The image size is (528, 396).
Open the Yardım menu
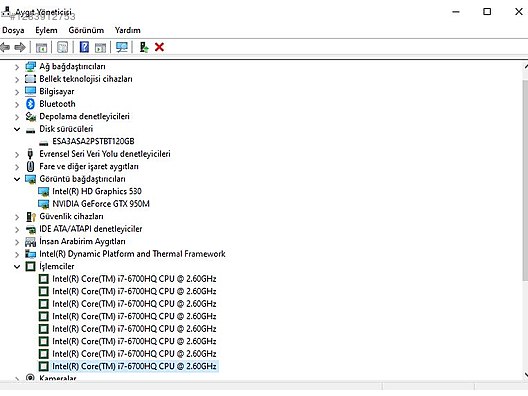pos(128,30)
